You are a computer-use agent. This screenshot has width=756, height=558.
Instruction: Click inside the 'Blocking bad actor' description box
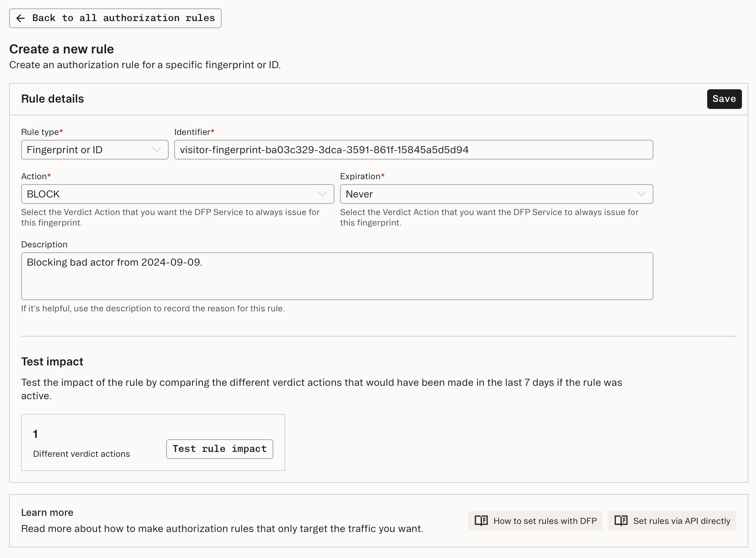pos(337,276)
